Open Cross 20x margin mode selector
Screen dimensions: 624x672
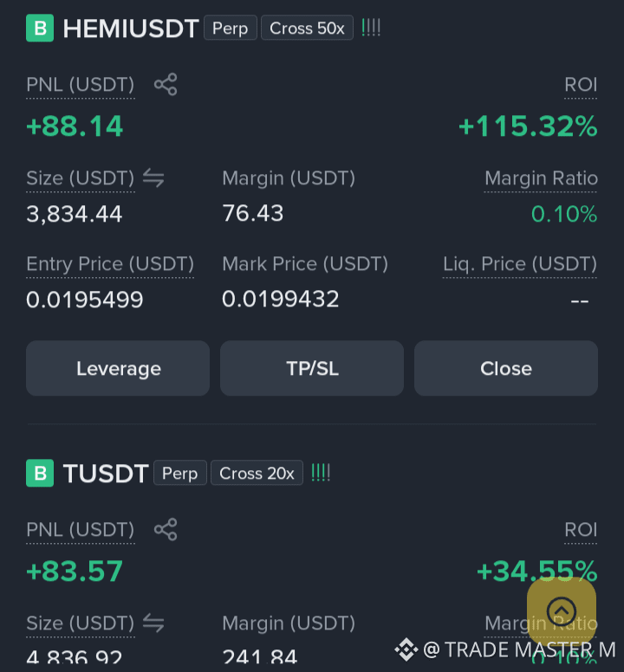click(x=257, y=473)
